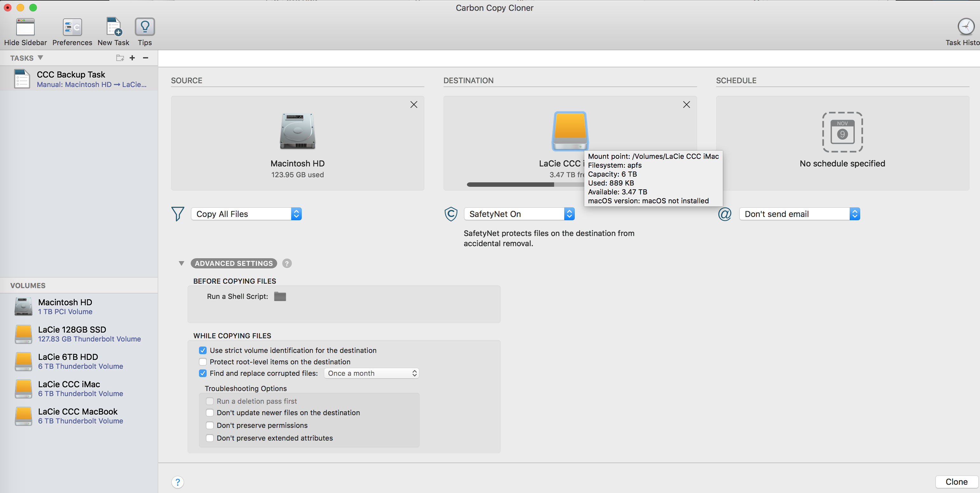
Task: Click the '123.95 GB used' text
Action: pos(298,175)
